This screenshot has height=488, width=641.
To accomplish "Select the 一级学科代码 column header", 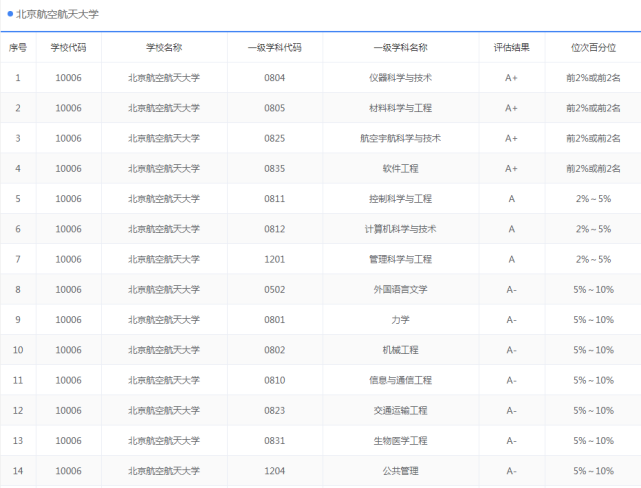I will tap(275, 47).
